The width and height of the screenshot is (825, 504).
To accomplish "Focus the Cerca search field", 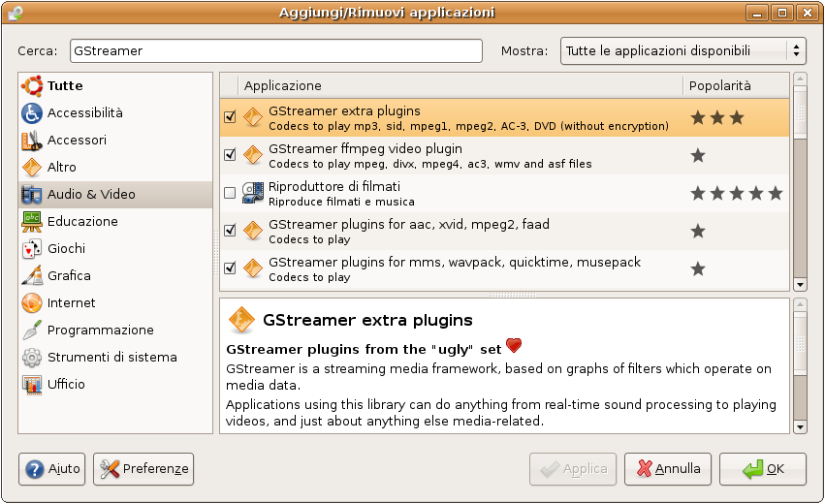I will click(x=274, y=51).
